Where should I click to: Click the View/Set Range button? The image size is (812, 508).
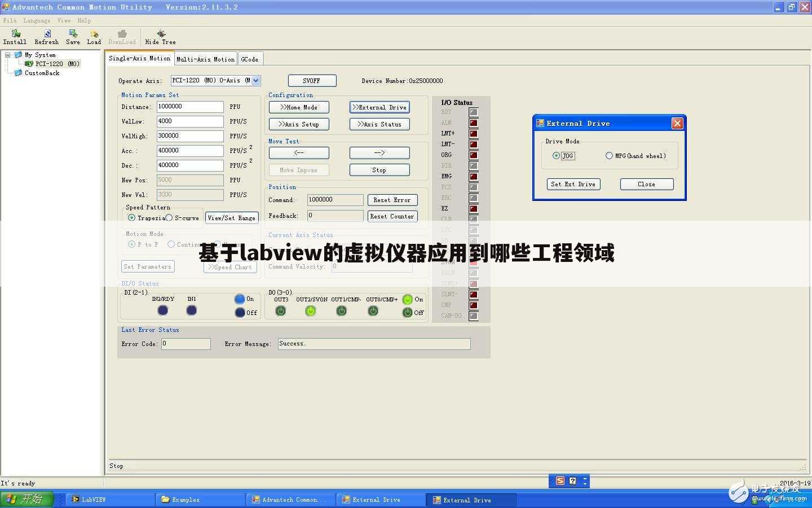click(232, 218)
